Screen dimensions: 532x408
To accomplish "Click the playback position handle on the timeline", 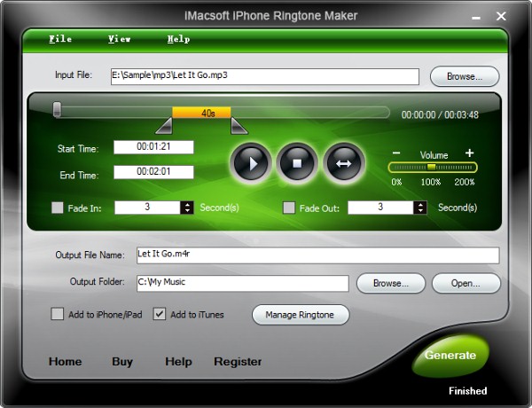I will (57, 109).
